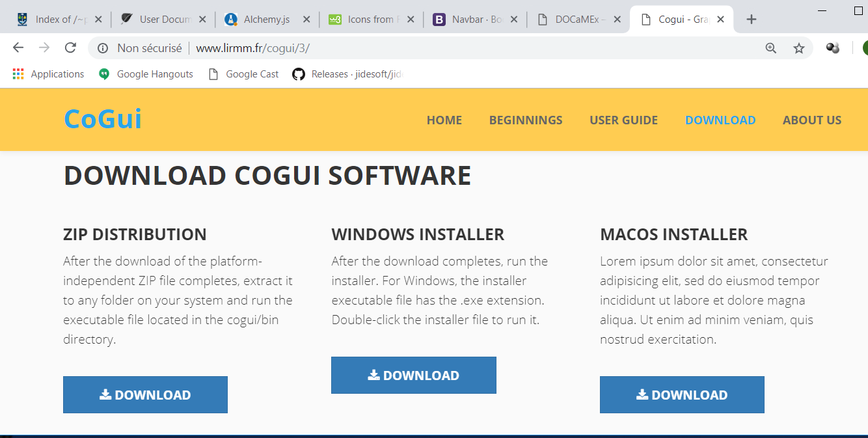The width and height of the screenshot is (868, 438).
Task: Select the DOWNLOAD navigation item
Action: pyautogui.click(x=720, y=120)
